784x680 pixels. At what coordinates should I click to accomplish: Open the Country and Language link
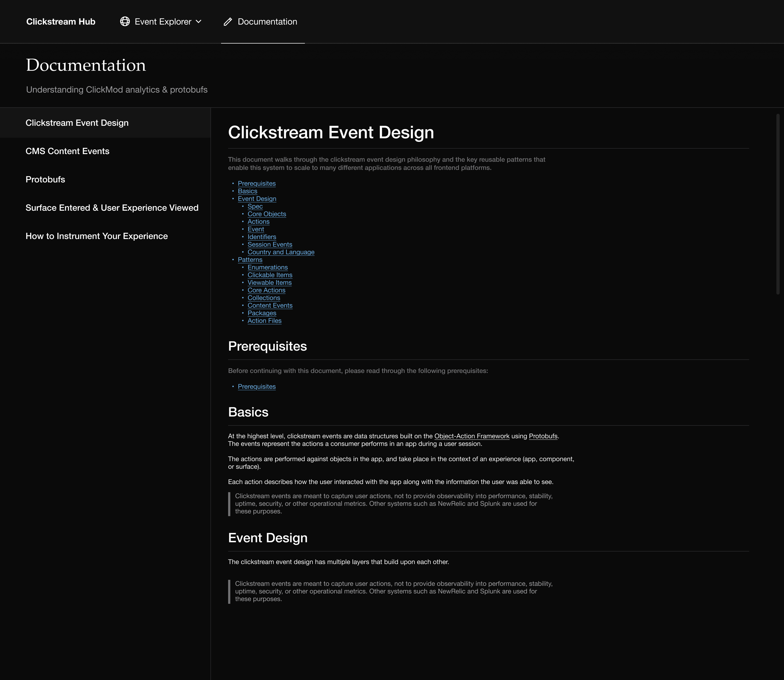coord(281,252)
